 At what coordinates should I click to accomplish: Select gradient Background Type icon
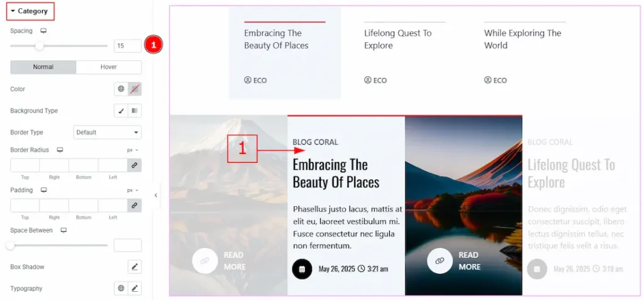(x=135, y=111)
